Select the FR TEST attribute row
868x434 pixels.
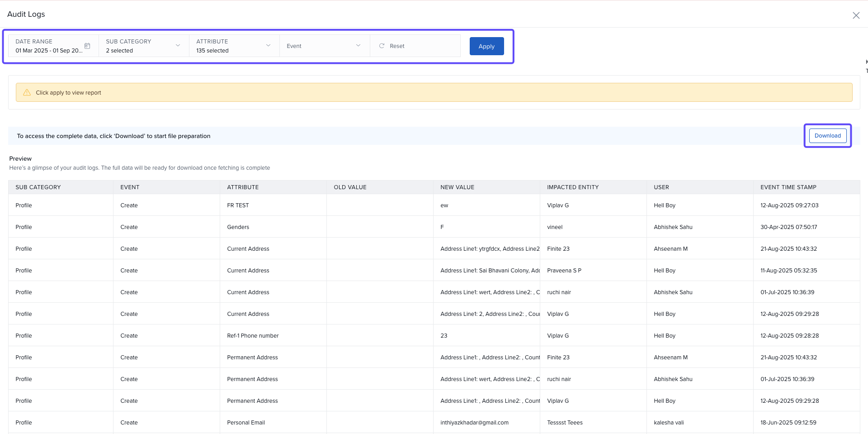point(238,205)
